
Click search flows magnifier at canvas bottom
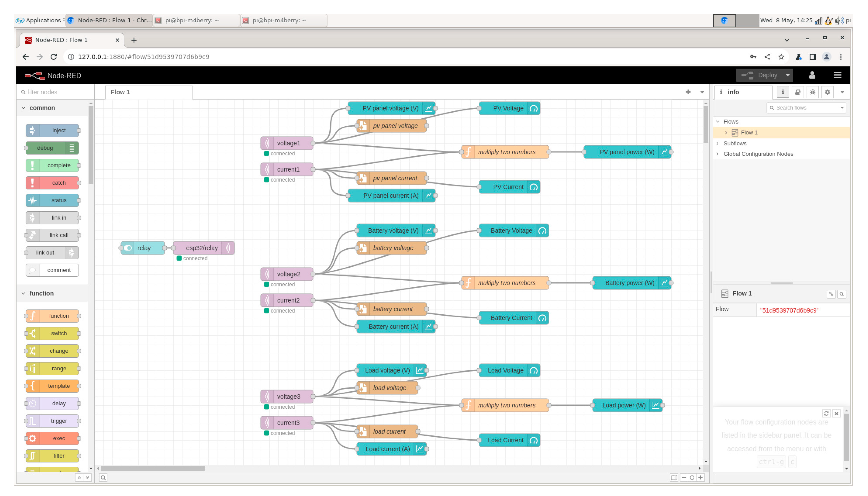103,478
